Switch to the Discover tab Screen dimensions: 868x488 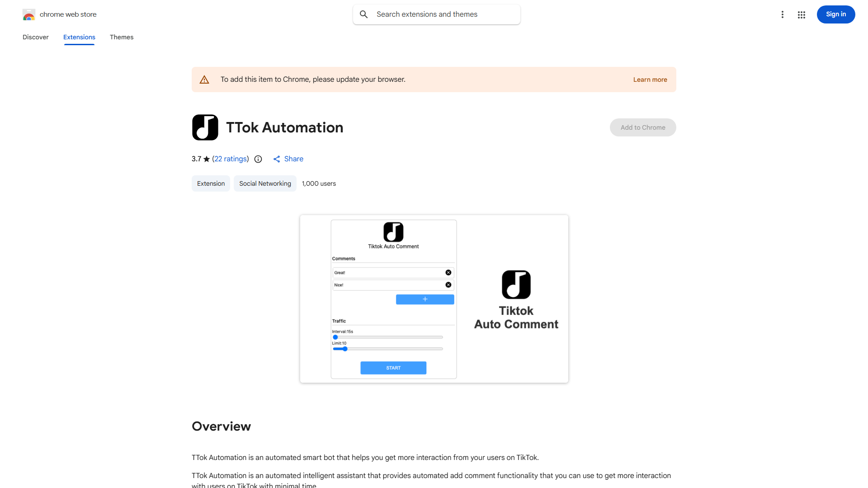(35, 37)
